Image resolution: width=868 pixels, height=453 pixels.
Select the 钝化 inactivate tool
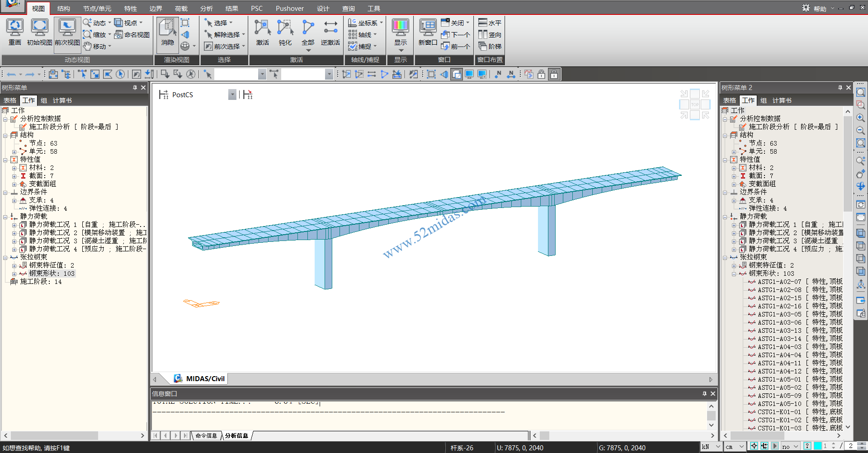[285, 32]
